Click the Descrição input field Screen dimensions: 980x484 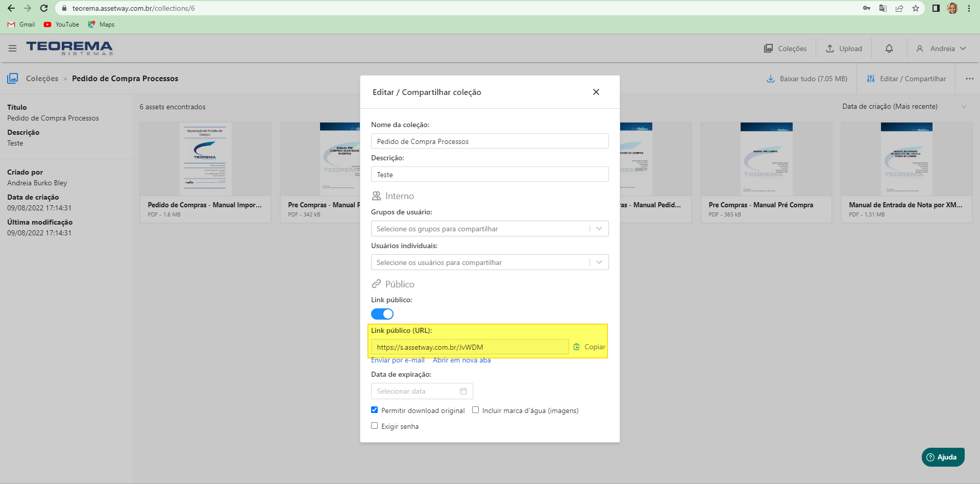coord(490,174)
